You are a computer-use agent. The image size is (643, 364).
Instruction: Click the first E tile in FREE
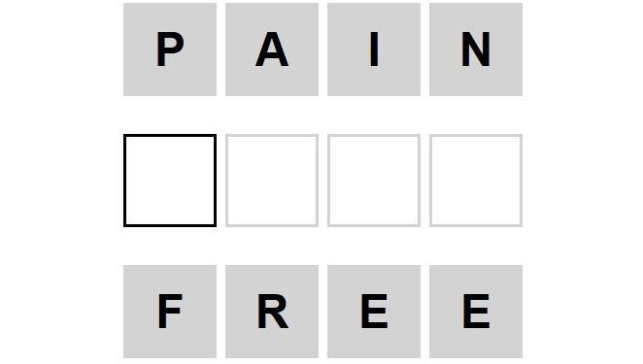click(374, 312)
